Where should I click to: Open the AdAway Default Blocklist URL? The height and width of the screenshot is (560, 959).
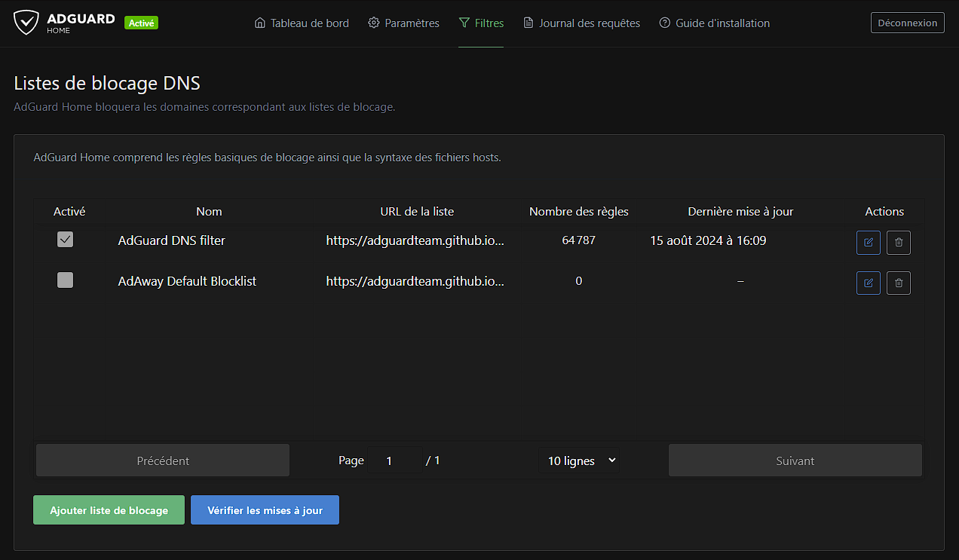tap(415, 281)
